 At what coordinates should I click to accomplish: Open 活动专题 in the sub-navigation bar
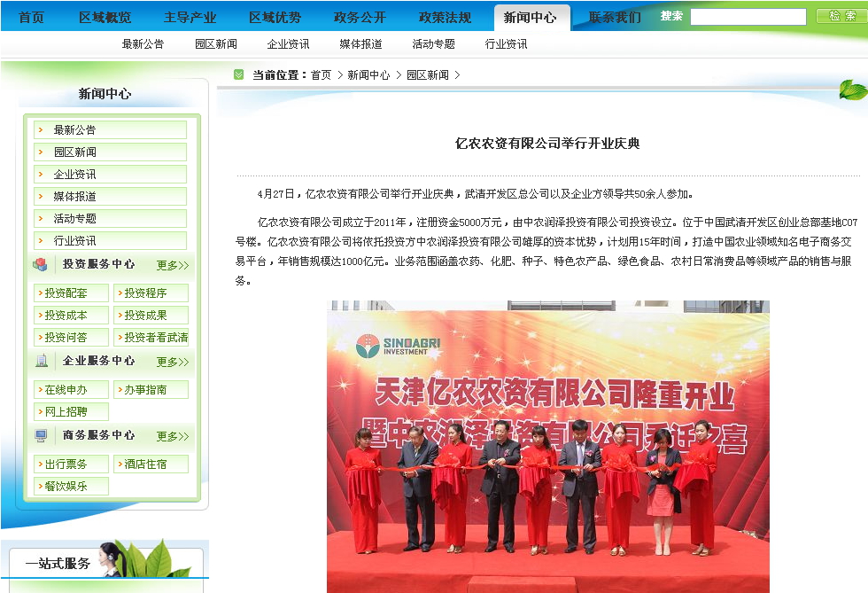[x=433, y=44]
